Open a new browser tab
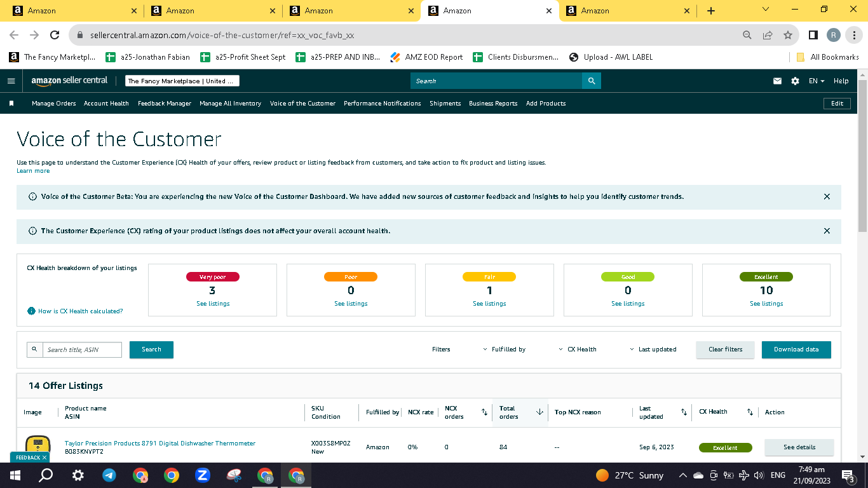868x488 pixels. point(710,11)
